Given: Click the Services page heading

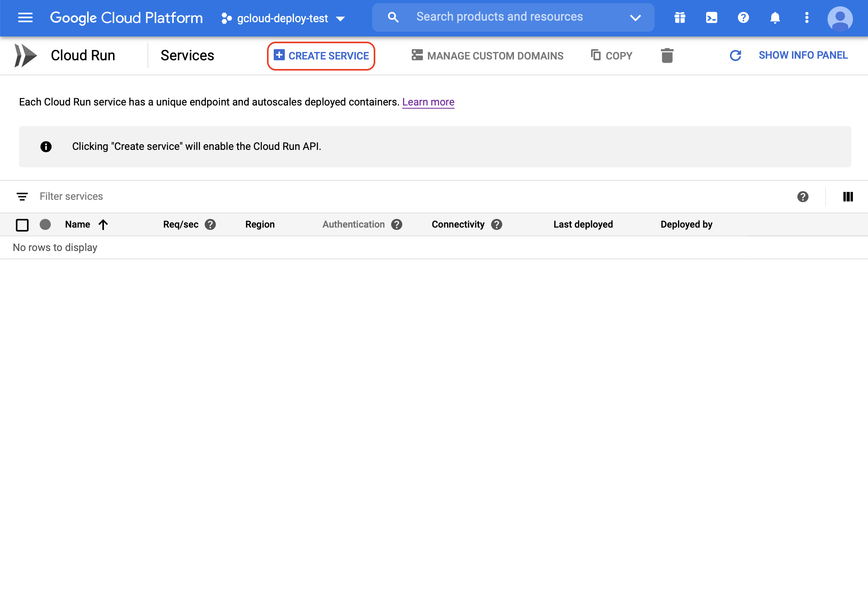Looking at the screenshot, I should (187, 56).
